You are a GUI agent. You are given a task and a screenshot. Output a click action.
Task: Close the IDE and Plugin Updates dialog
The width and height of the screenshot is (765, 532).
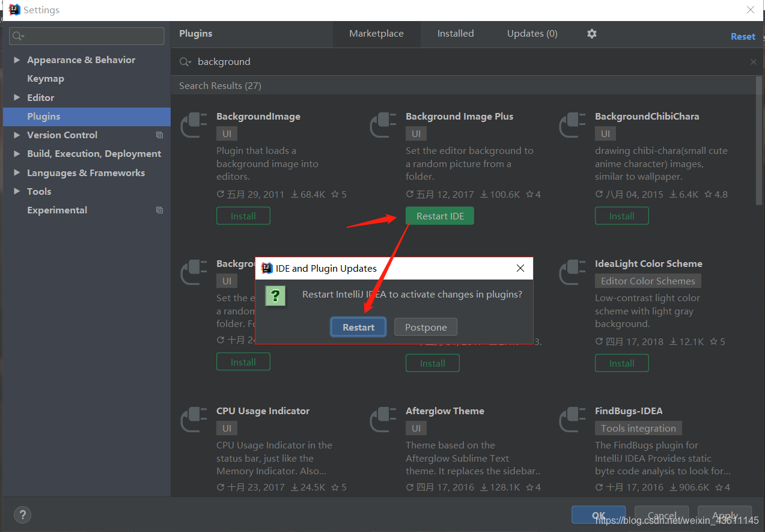pyautogui.click(x=520, y=268)
